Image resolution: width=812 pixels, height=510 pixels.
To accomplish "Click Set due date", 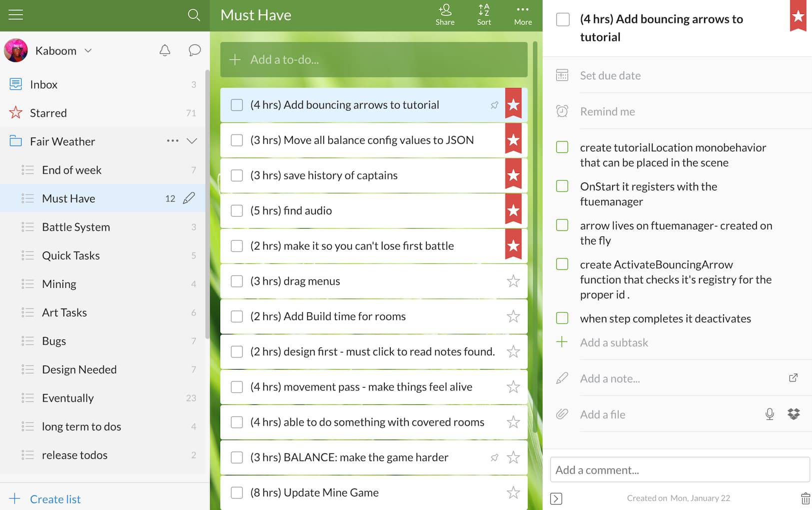I will pos(610,75).
